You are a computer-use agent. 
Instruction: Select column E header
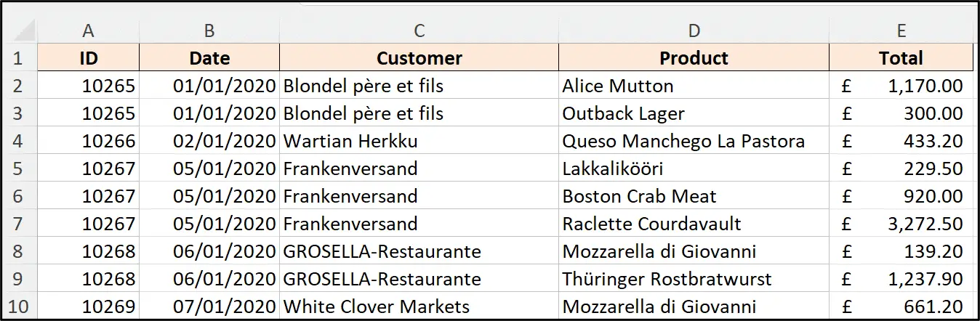click(x=901, y=31)
